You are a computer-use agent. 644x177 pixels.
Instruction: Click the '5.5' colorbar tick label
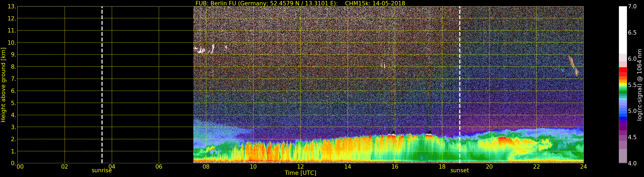coord(632,85)
